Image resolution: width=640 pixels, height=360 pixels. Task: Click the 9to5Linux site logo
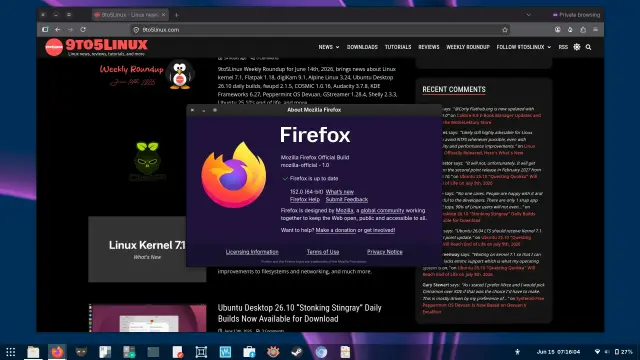(x=96, y=47)
